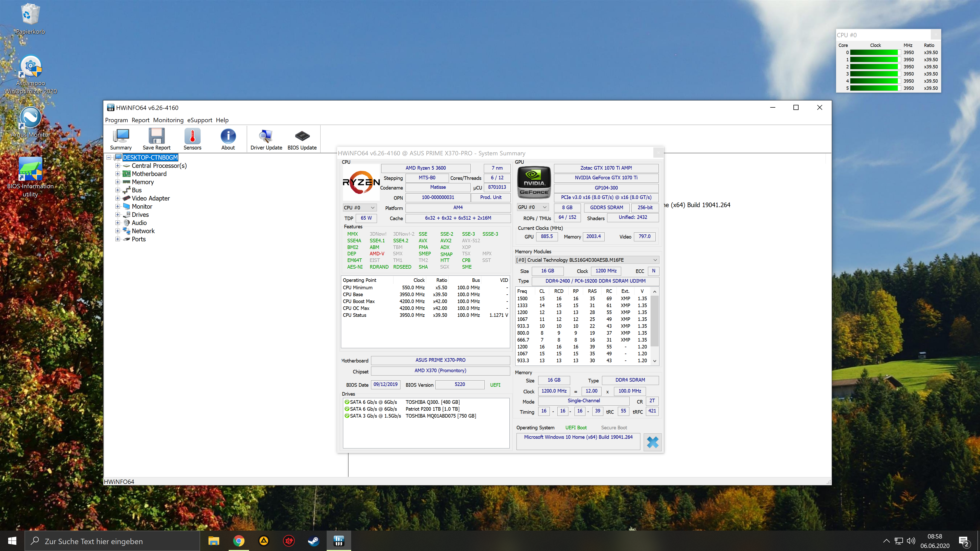
Task: Open the CPU #0 selector dropdown
Action: pyautogui.click(x=360, y=208)
